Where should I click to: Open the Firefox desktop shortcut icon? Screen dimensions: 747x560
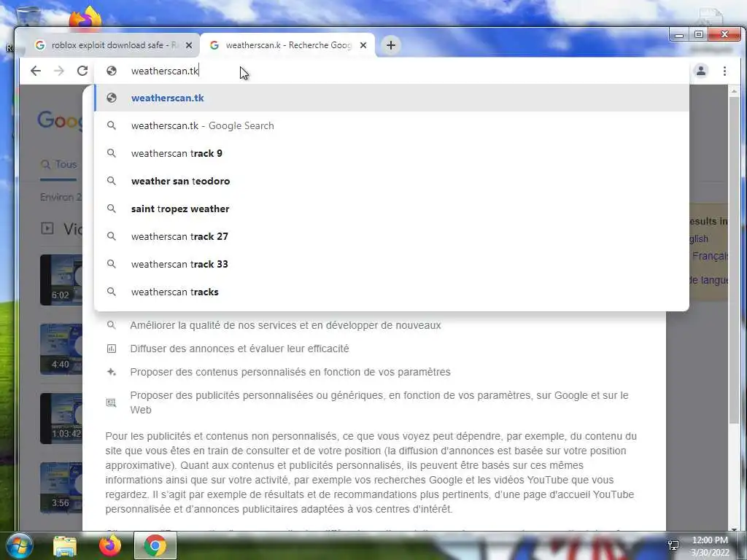point(85,17)
